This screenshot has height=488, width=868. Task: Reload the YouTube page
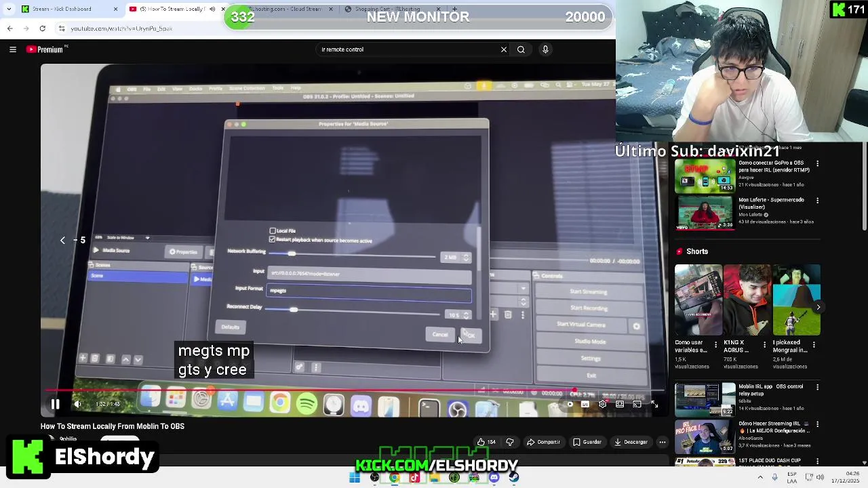coord(42,28)
